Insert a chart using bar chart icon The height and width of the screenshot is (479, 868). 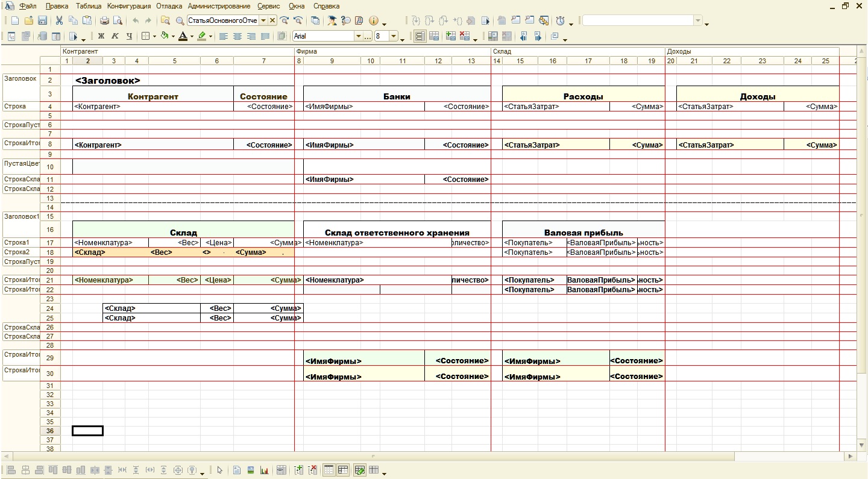[264, 471]
